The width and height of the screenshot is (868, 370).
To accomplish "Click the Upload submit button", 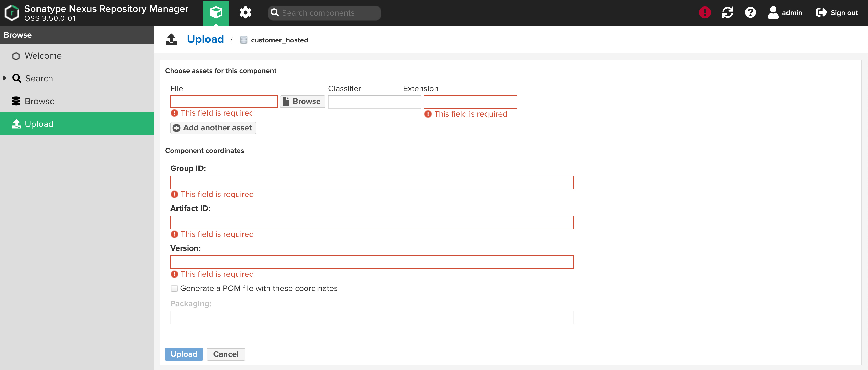I will [x=184, y=354].
